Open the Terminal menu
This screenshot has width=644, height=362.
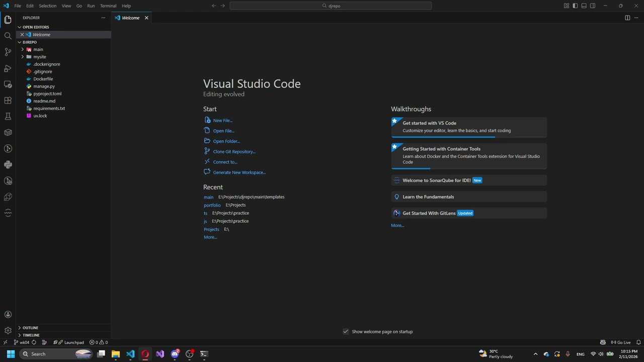tap(108, 6)
